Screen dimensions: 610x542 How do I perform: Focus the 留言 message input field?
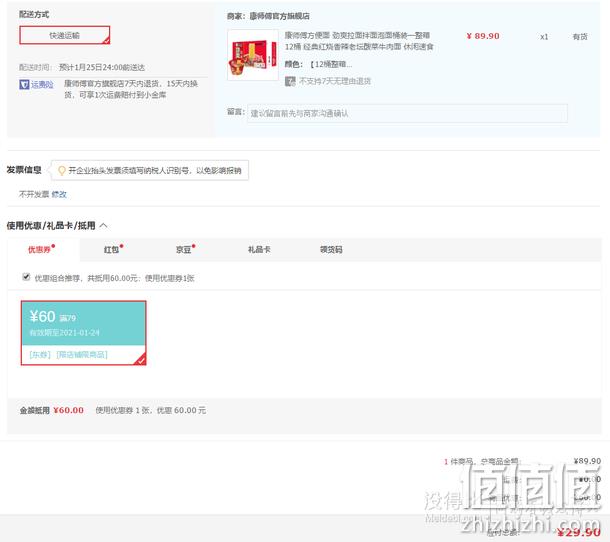[407, 113]
